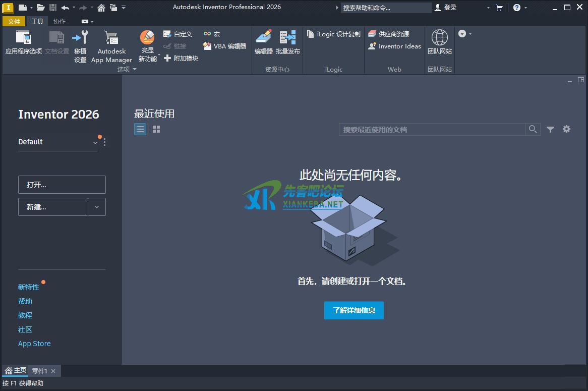This screenshot has height=391, width=588.
Task: Switch to the 协作 ribbon tab
Action: [x=60, y=22]
